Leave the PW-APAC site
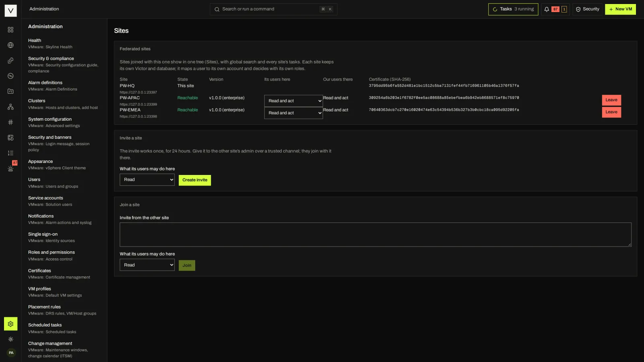 click(611, 100)
